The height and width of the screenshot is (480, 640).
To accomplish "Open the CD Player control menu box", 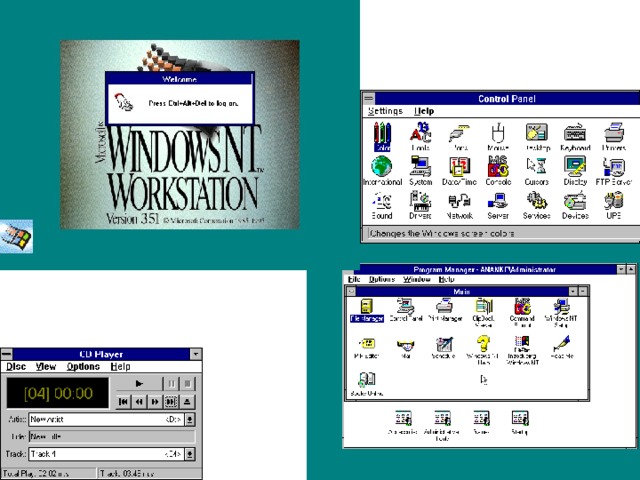I will pyautogui.click(x=7, y=354).
